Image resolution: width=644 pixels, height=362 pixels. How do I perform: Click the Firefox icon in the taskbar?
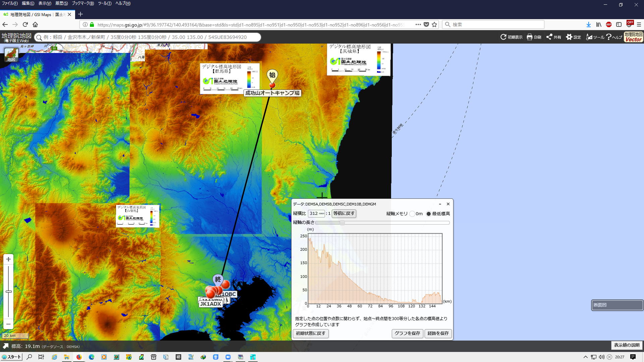(79, 357)
